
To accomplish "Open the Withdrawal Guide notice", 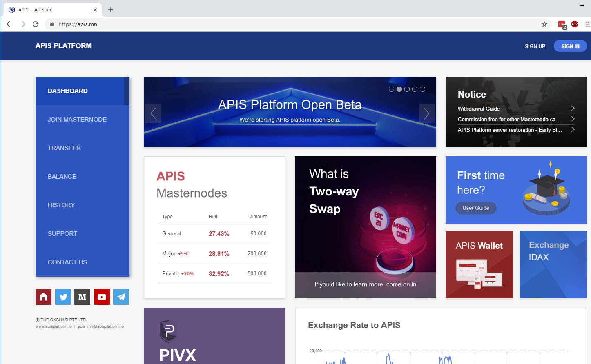I will [479, 109].
